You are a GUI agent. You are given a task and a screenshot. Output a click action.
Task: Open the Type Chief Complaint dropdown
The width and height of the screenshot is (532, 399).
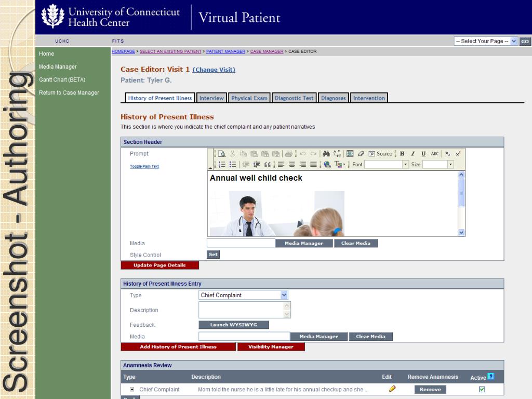[243, 295]
